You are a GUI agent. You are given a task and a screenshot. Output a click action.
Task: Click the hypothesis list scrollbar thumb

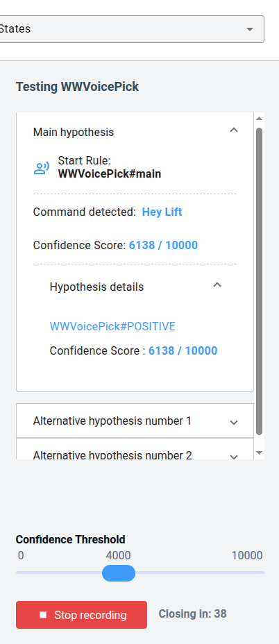coord(260,281)
